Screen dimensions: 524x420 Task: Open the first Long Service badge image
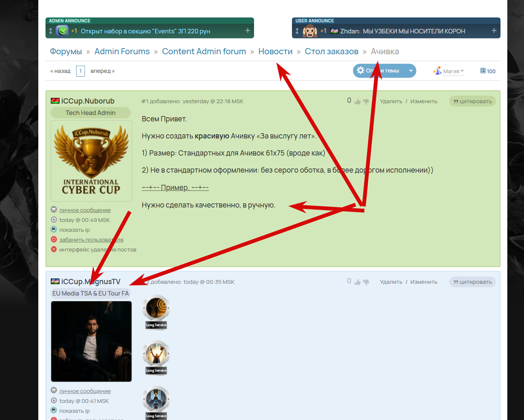tap(156, 312)
